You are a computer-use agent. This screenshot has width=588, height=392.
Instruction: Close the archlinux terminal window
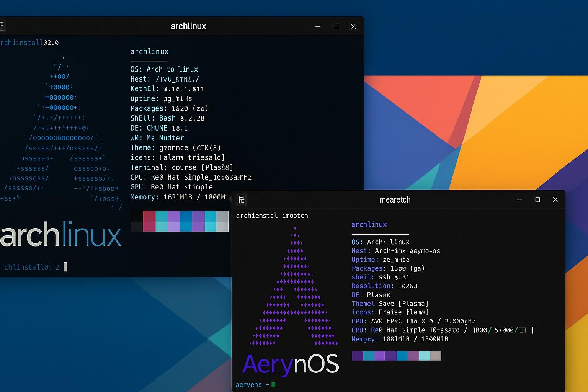[x=353, y=26]
